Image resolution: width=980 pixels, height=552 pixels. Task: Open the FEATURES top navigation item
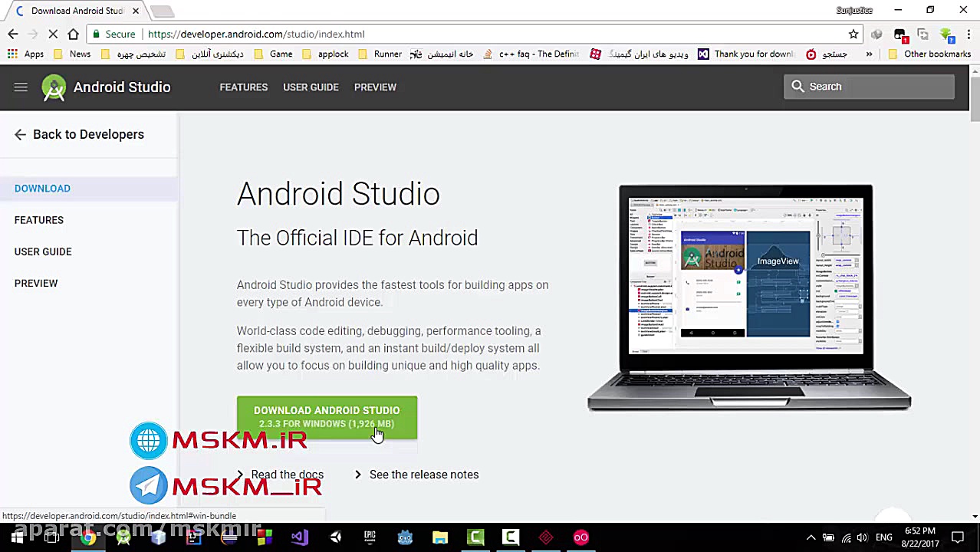pyautogui.click(x=244, y=87)
